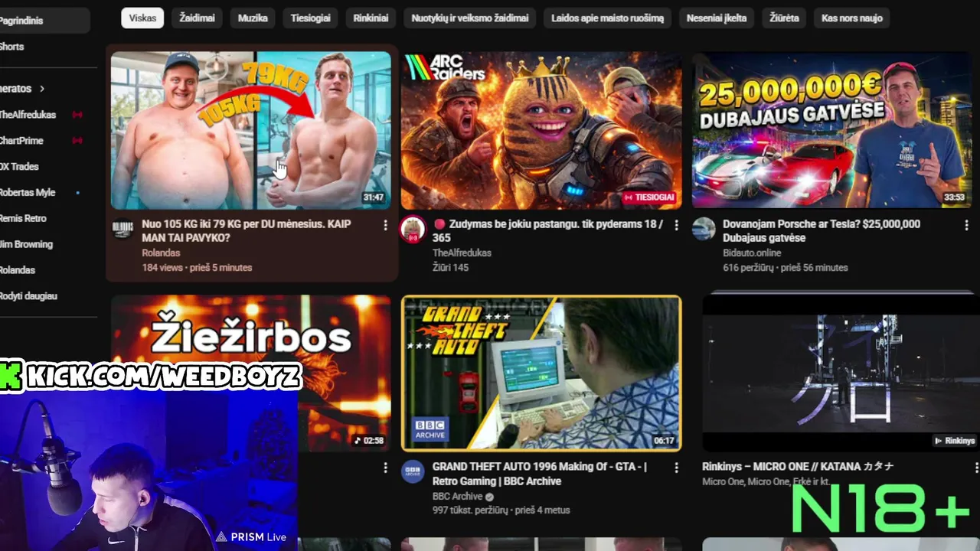The image size is (980, 551).
Task: Select the Žiūrėta filter chip
Action: click(784, 18)
